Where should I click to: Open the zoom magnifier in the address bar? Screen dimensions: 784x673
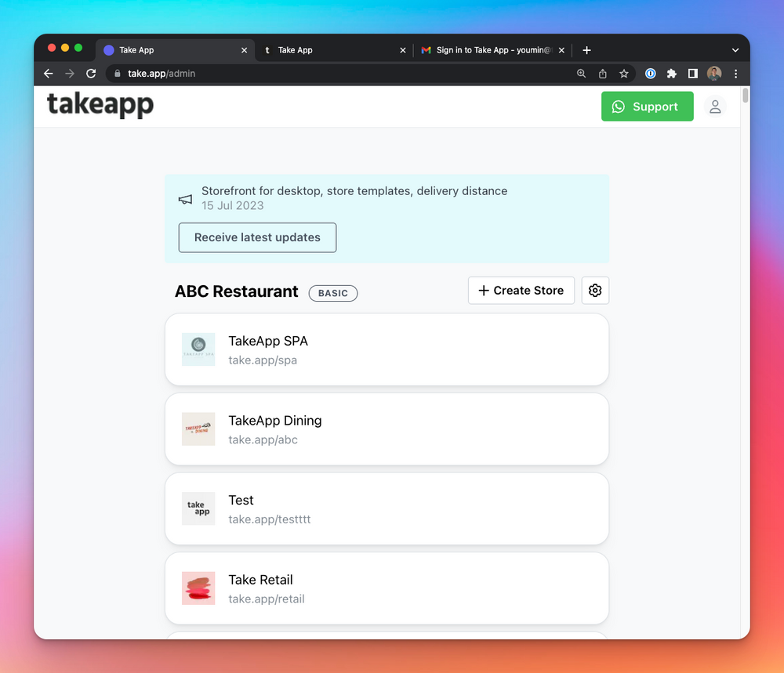click(581, 74)
